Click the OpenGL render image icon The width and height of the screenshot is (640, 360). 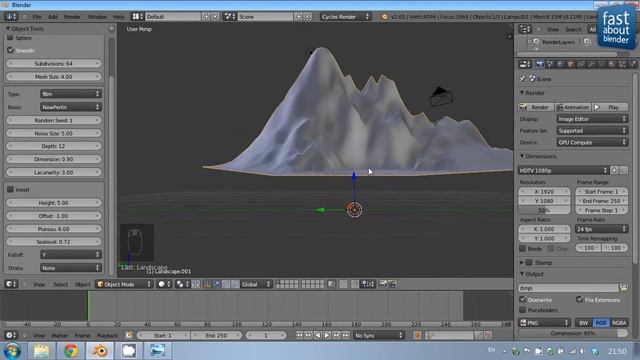(x=382, y=284)
